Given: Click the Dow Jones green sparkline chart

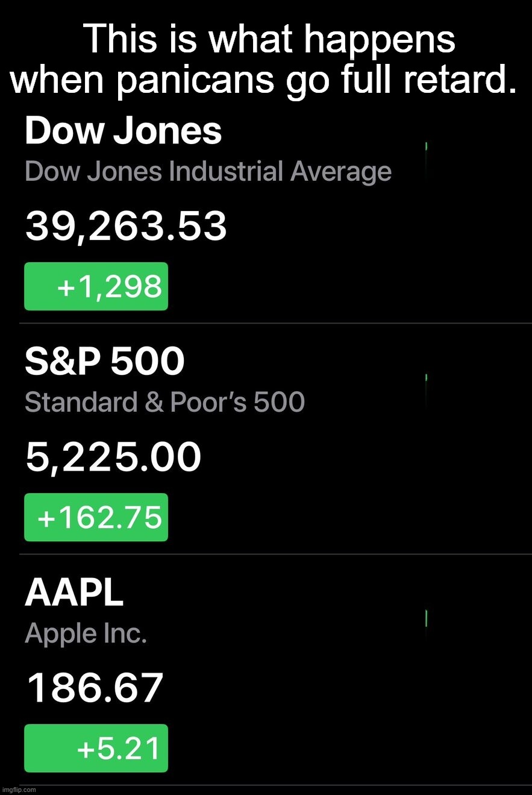Looking at the screenshot, I should [x=427, y=146].
